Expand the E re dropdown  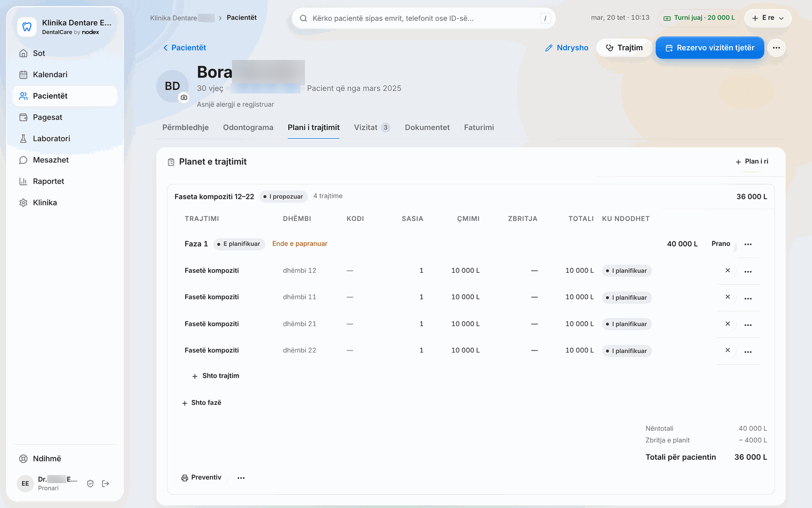768,18
